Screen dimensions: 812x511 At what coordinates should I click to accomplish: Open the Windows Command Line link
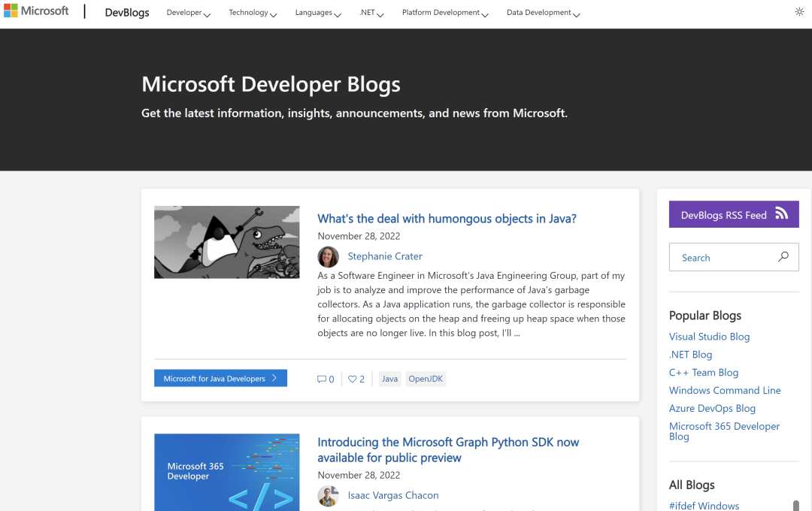point(725,390)
